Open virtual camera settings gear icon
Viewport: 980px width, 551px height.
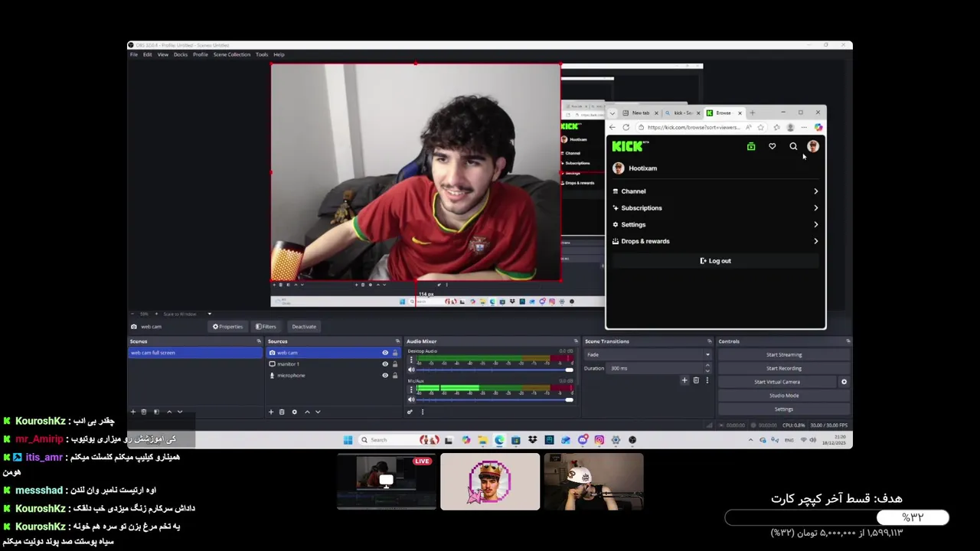[x=844, y=382]
